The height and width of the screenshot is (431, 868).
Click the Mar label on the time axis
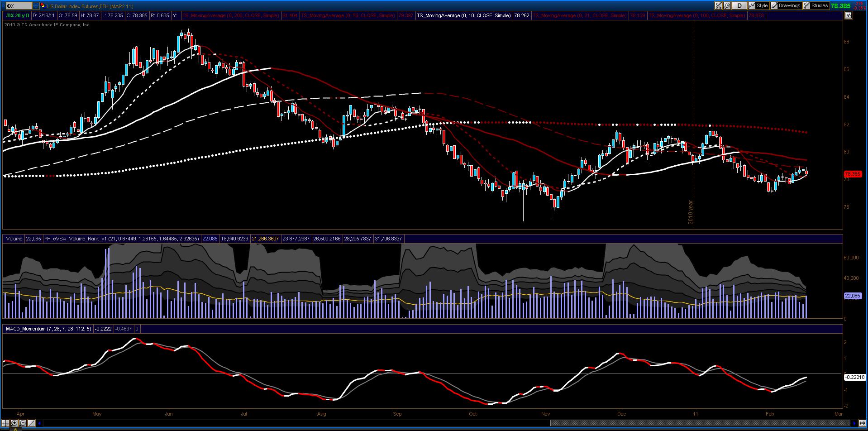tap(838, 414)
